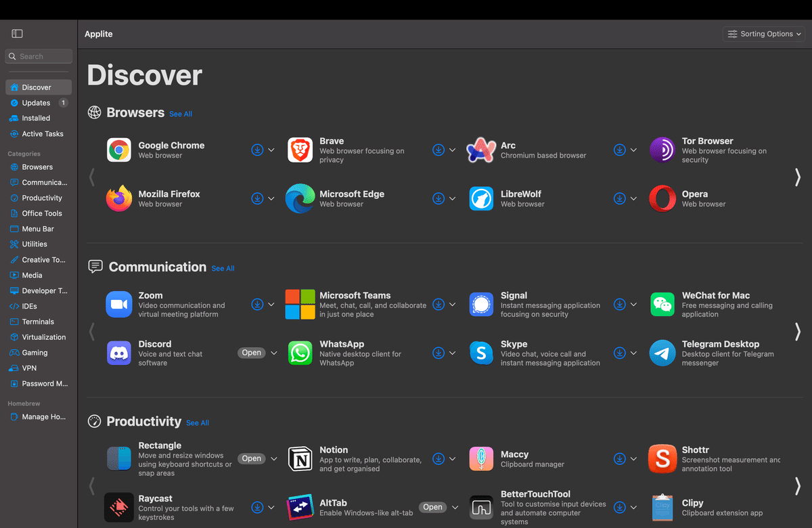
Task: Select the Productivity category in sidebar
Action: point(39,198)
